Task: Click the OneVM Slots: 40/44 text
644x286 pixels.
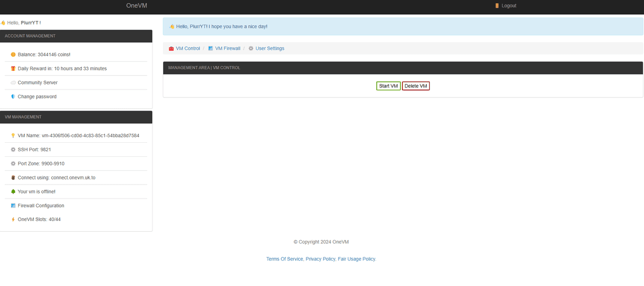Action: coord(39,220)
